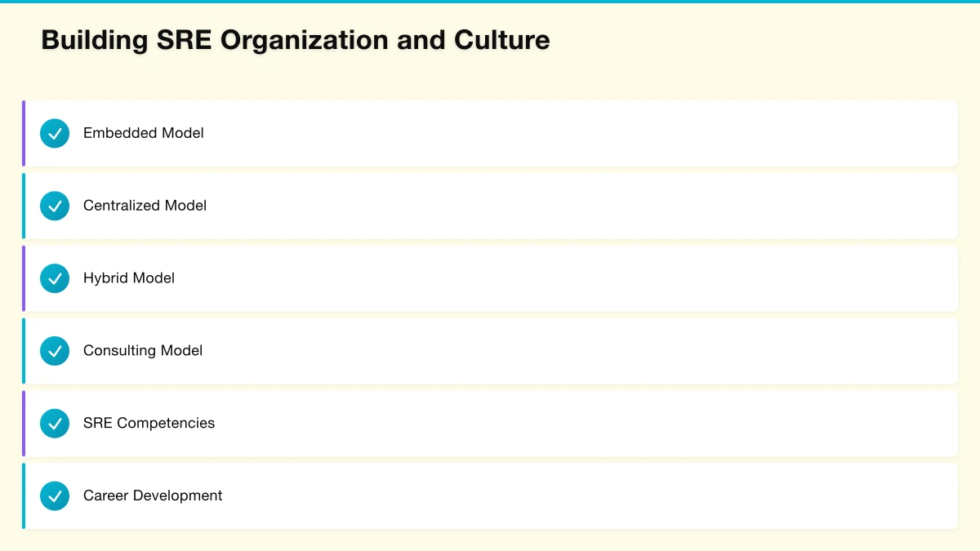The width and height of the screenshot is (980, 551).
Task: Click the teal strip along the slide's top edge
Action: coord(490,2)
